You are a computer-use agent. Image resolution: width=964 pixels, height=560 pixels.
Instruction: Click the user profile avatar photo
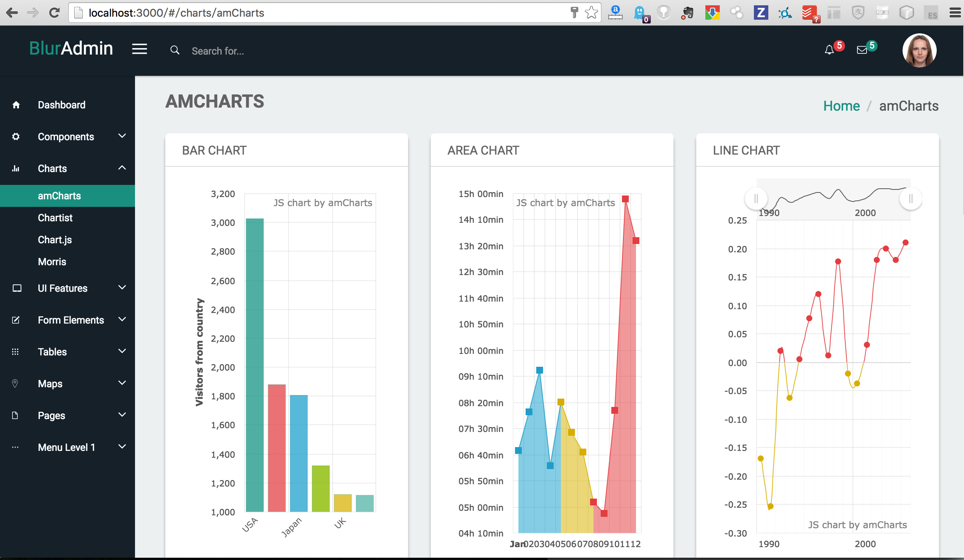(919, 50)
